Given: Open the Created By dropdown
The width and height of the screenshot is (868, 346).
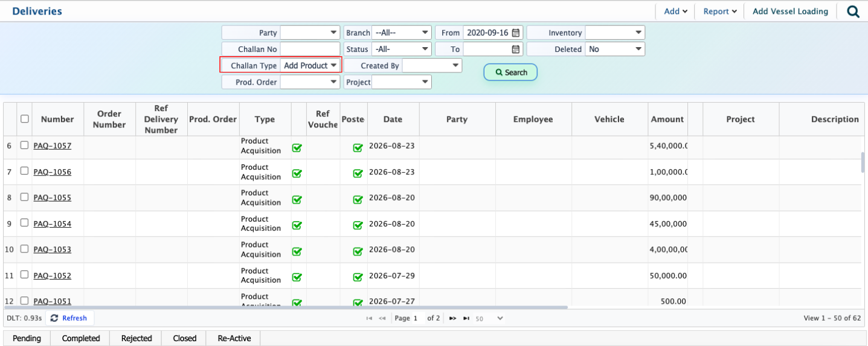Looking at the screenshot, I should [432, 65].
